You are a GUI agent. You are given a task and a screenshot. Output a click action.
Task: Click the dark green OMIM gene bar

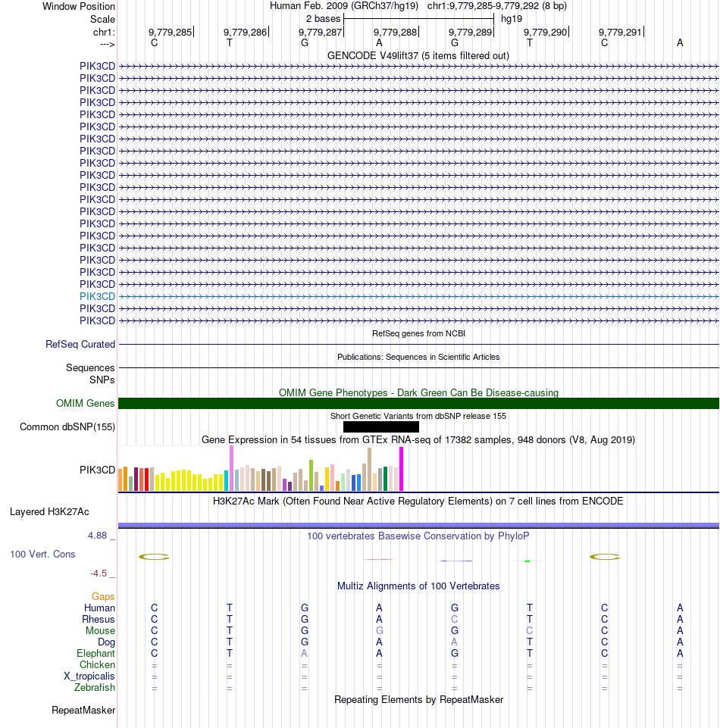(418, 403)
